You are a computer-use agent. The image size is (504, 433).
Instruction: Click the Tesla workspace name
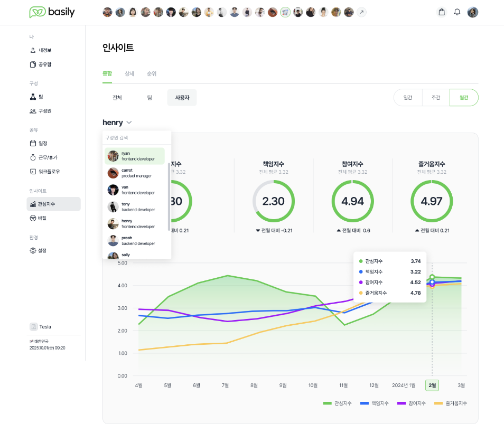(x=45, y=327)
